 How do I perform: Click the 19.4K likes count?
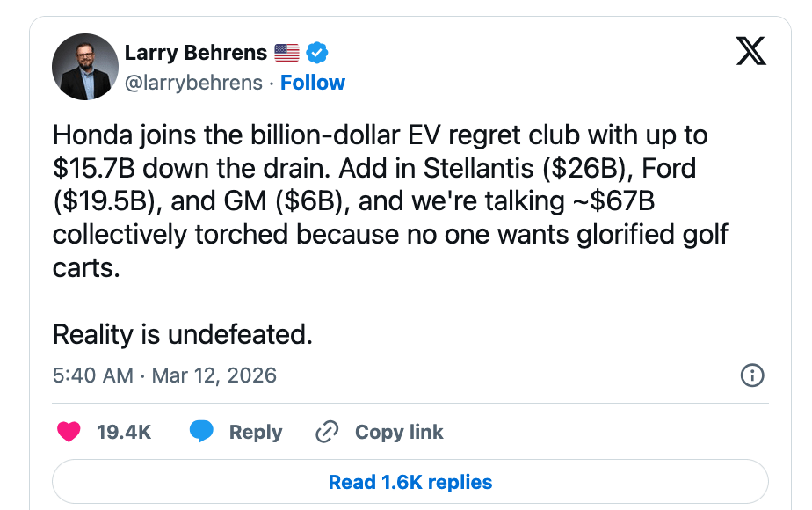[x=124, y=432]
